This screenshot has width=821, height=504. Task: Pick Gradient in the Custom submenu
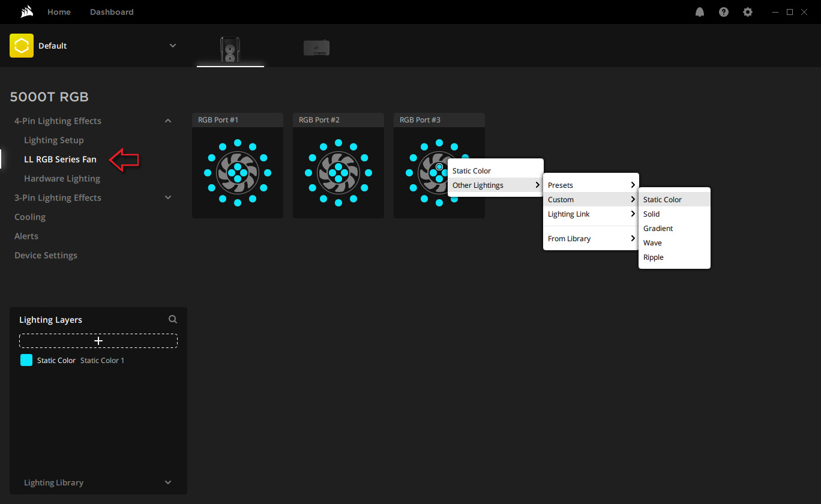pos(675,229)
